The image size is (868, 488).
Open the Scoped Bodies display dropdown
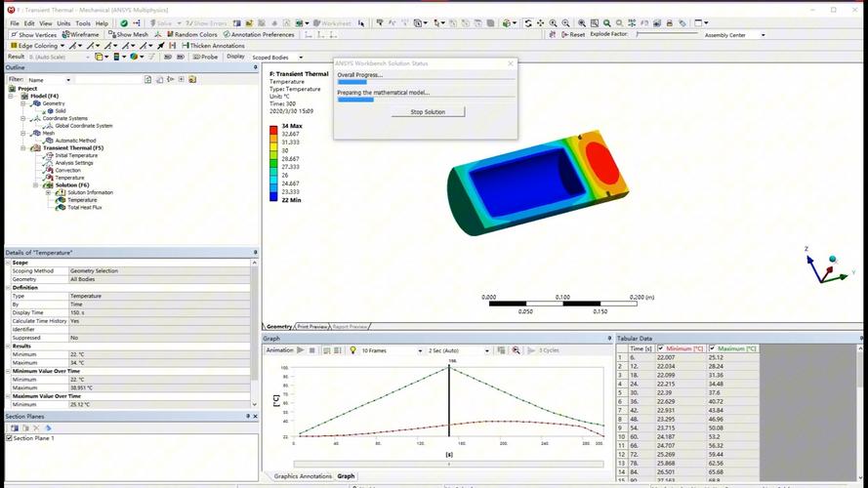301,57
